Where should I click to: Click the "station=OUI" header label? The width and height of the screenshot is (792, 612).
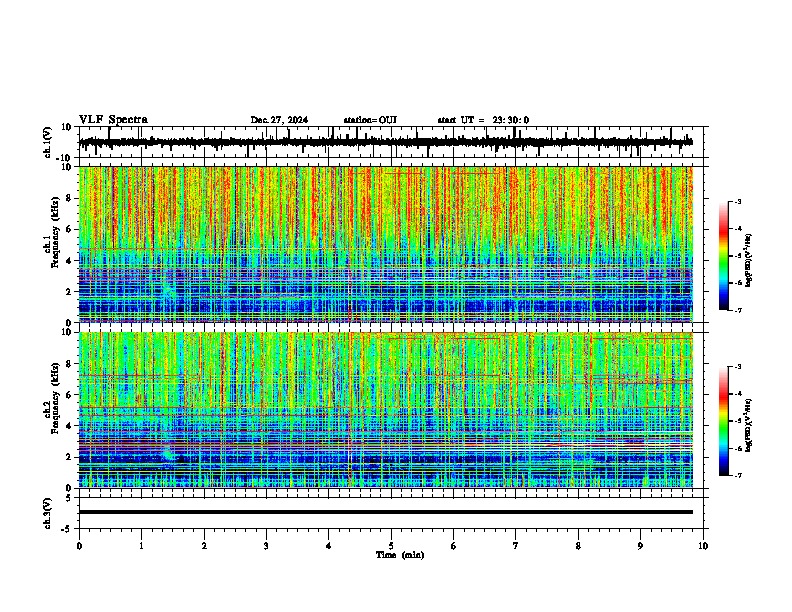(370, 120)
